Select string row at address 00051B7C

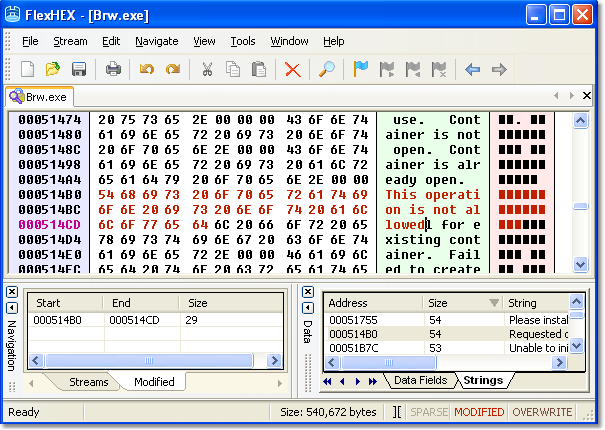point(446,348)
